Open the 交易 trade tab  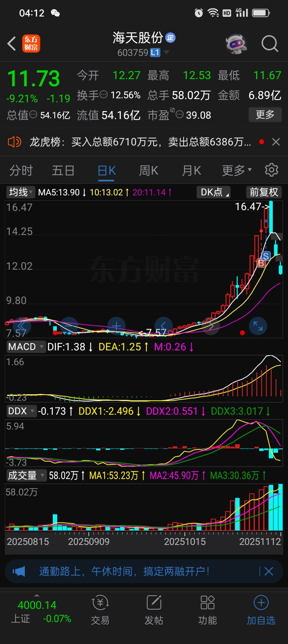[100, 610]
